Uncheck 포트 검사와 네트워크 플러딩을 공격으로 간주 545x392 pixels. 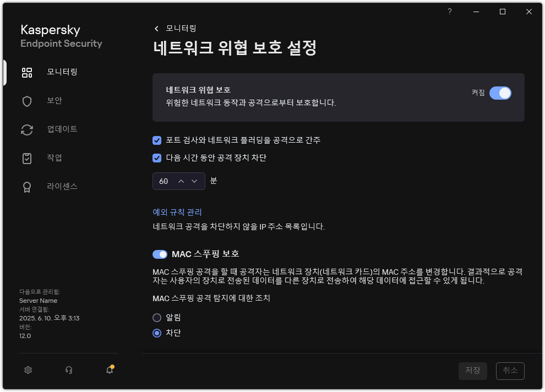click(x=156, y=140)
